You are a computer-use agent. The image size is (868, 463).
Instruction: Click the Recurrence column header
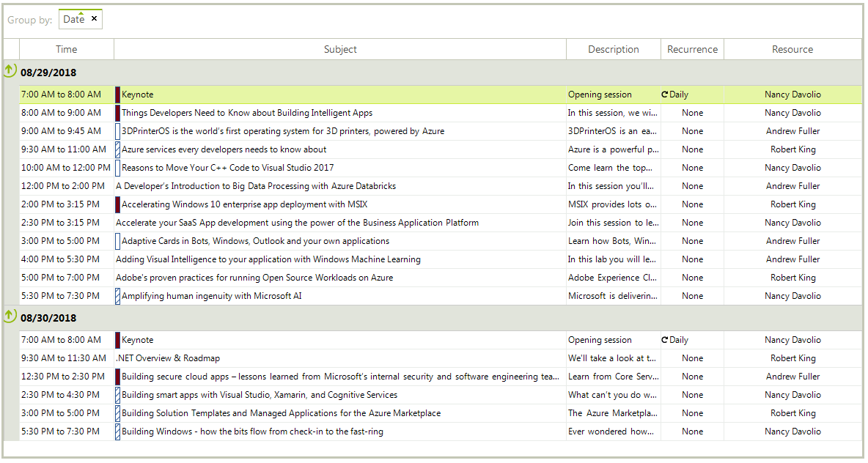692,48
